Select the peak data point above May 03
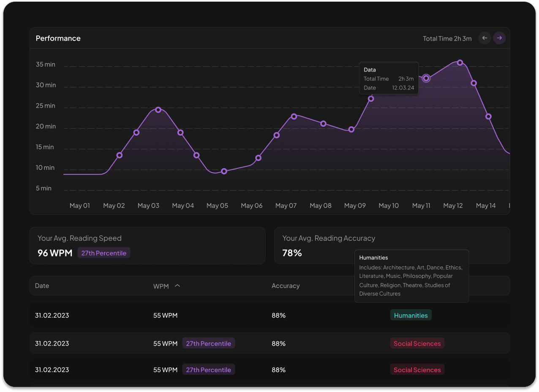539x392 pixels. (158, 110)
